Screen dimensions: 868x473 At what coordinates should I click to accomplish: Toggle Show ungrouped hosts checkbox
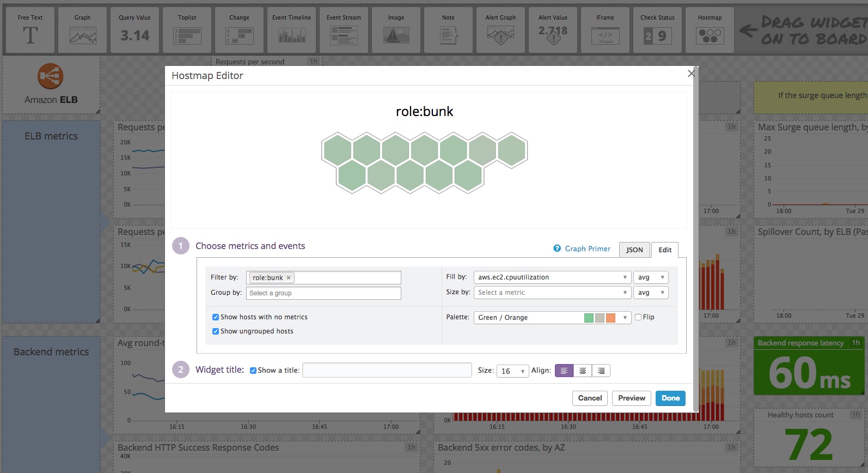216,331
